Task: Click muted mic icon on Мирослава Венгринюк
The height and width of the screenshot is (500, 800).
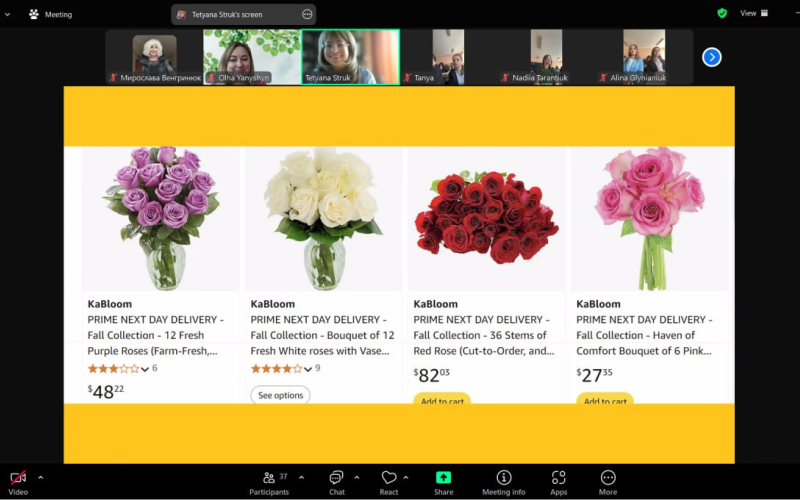Action: (x=113, y=78)
